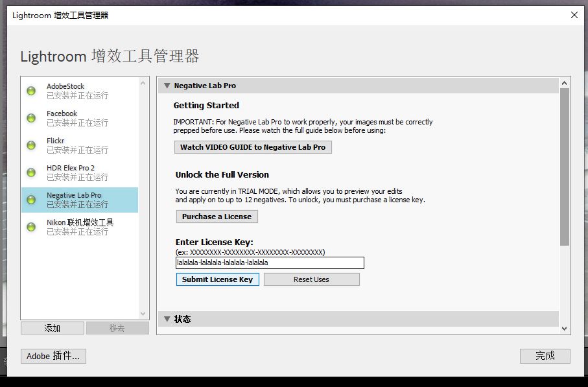Close the Lightroom 增效工具管理器 dialog
This screenshot has height=387, width=588.
(574, 15)
